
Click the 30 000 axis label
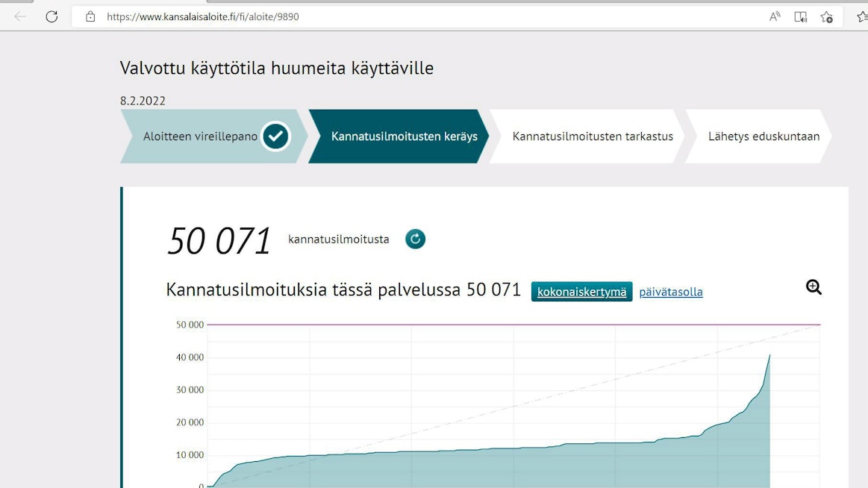[x=190, y=390]
